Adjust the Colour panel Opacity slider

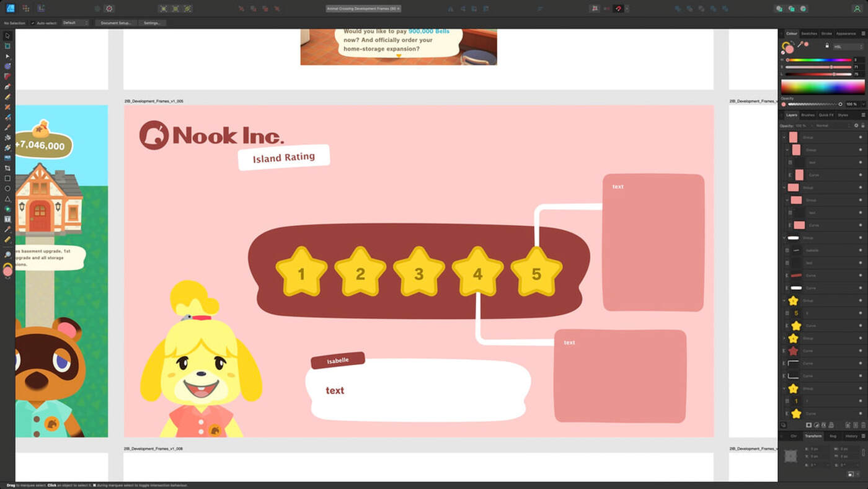click(815, 104)
